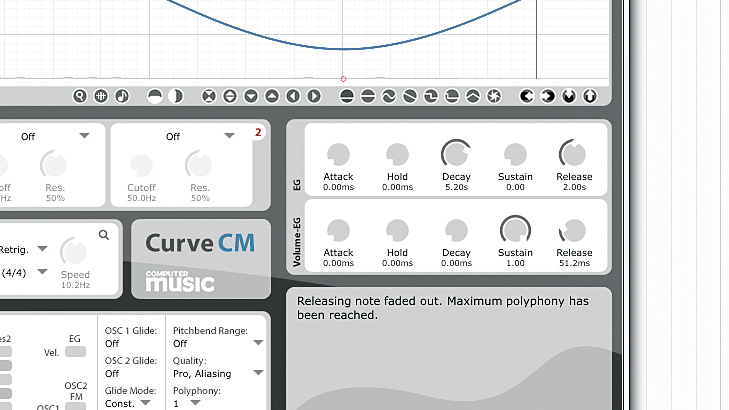Select the pulse step shape icon

(451, 96)
